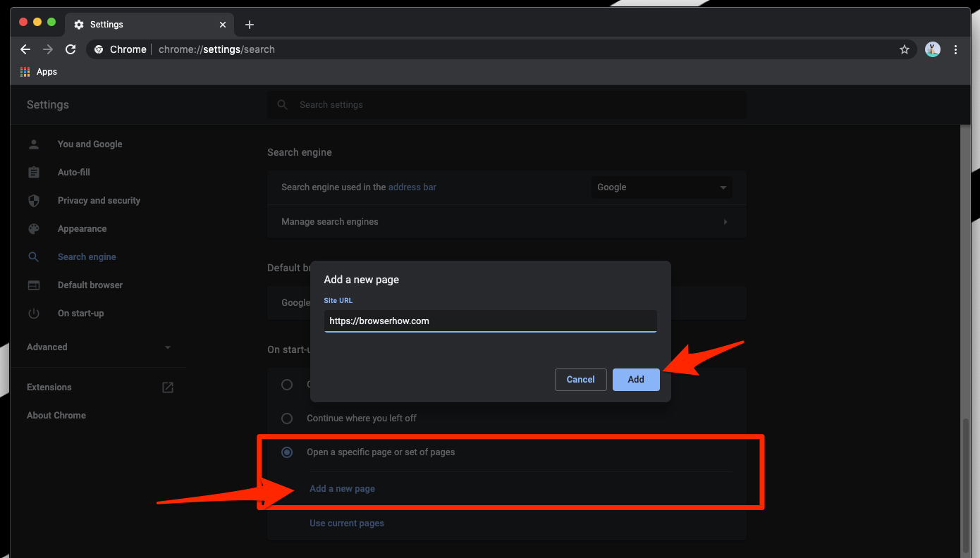Close the Settings tab
Image resolution: width=980 pixels, height=558 pixels.
(x=223, y=25)
